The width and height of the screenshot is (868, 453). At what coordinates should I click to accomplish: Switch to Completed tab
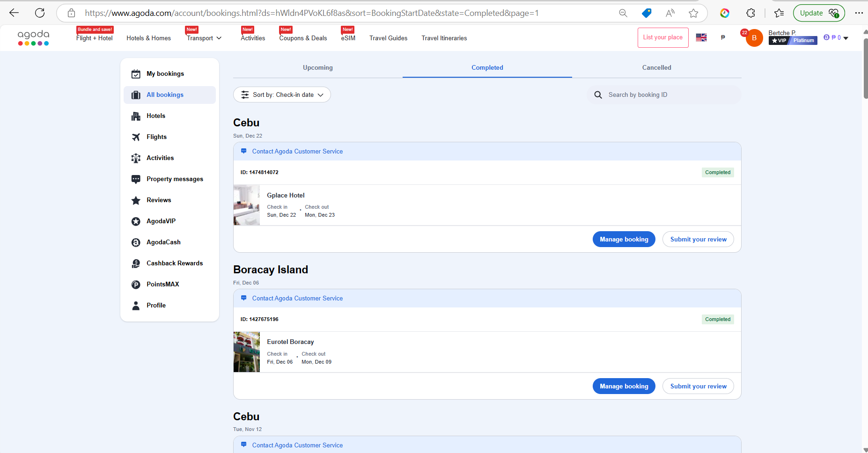click(487, 67)
